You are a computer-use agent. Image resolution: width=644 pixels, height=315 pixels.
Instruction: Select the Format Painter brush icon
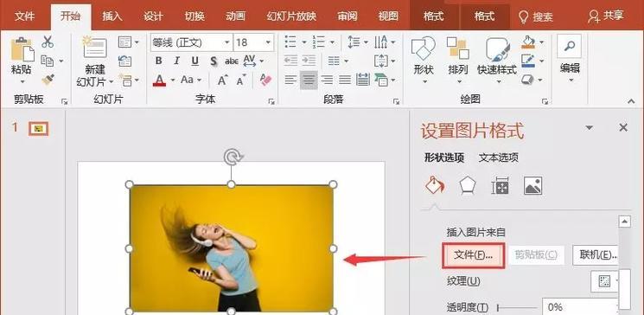click(x=48, y=79)
